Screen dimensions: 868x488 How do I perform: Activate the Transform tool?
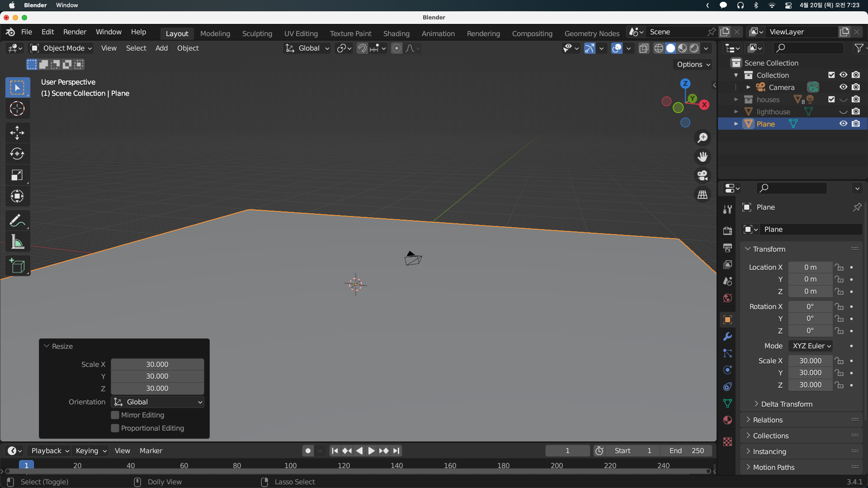click(x=17, y=196)
